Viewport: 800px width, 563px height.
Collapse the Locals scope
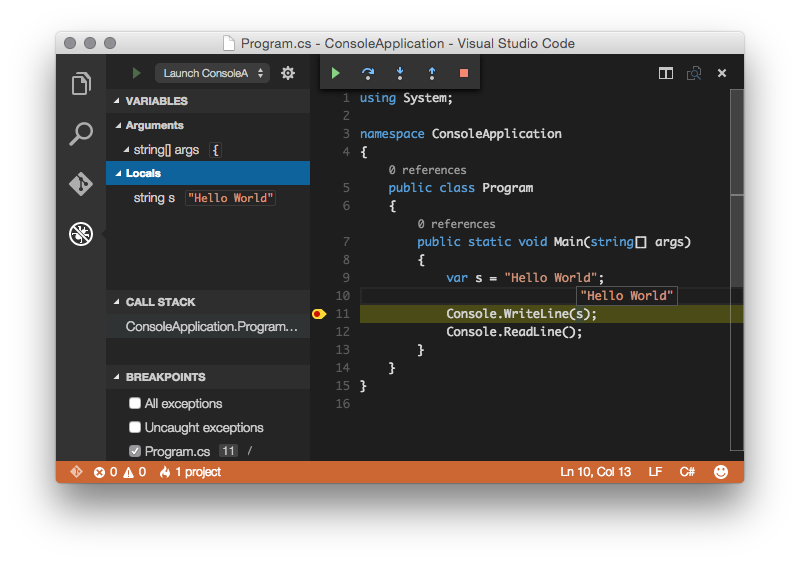[208, 173]
